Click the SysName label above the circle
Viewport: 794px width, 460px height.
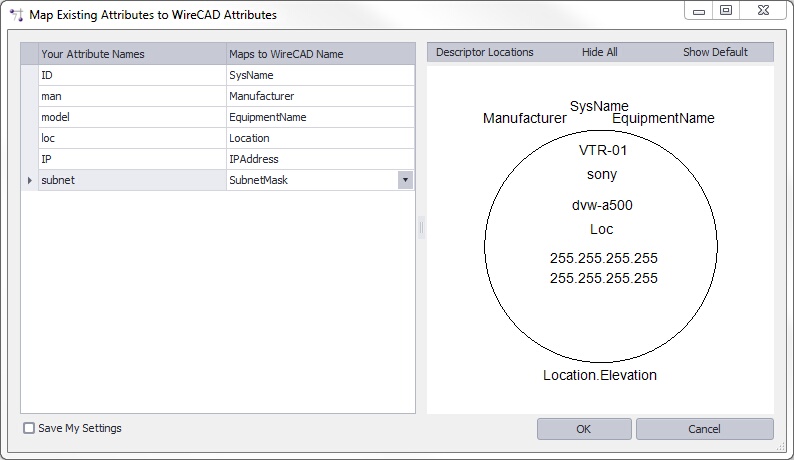coord(599,106)
